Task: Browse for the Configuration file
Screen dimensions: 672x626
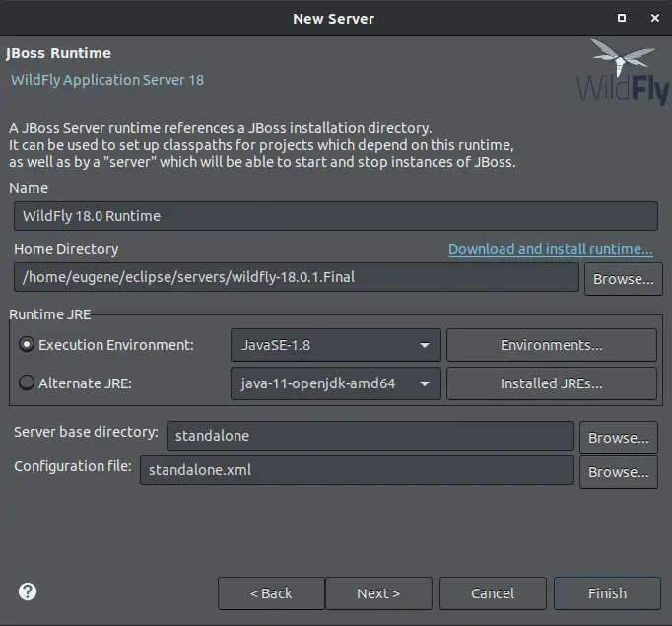Action: 619,472
